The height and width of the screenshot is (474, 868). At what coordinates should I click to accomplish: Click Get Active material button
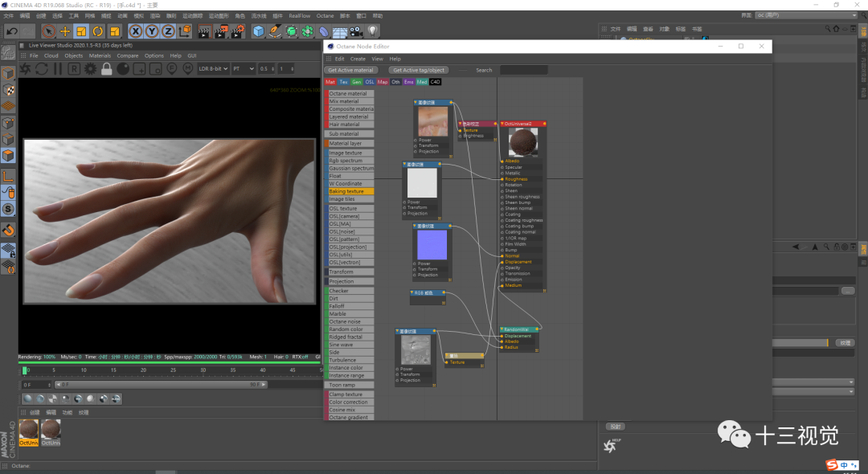tap(351, 70)
